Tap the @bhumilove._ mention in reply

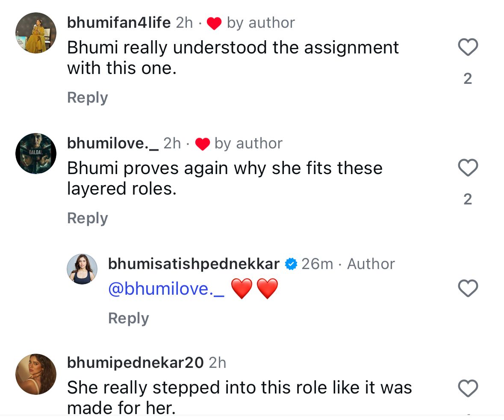coord(166,289)
